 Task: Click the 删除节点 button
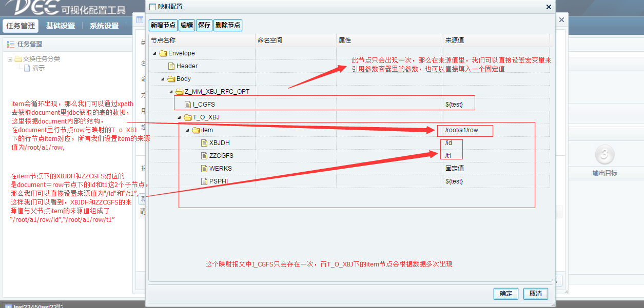tap(228, 25)
